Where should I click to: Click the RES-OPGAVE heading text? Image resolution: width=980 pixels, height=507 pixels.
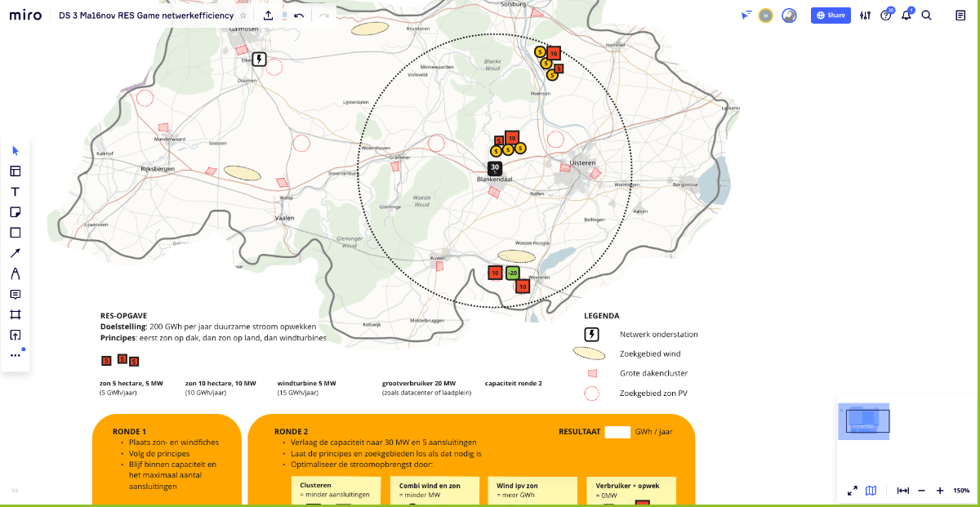(x=123, y=315)
